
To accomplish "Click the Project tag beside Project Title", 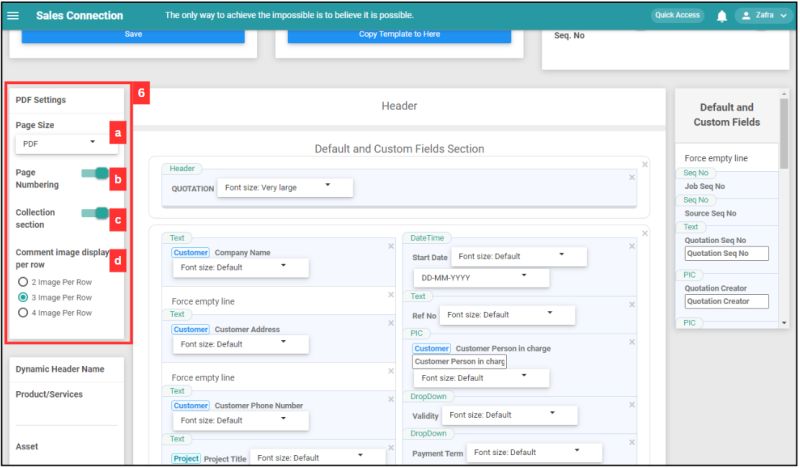I will coord(186,458).
